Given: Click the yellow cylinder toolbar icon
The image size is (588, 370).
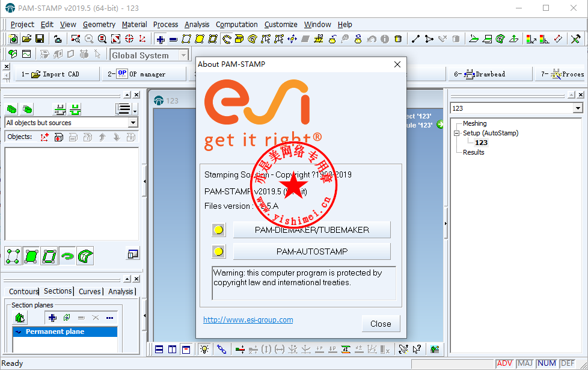Looking at the screenshot, I should point(398,39).
